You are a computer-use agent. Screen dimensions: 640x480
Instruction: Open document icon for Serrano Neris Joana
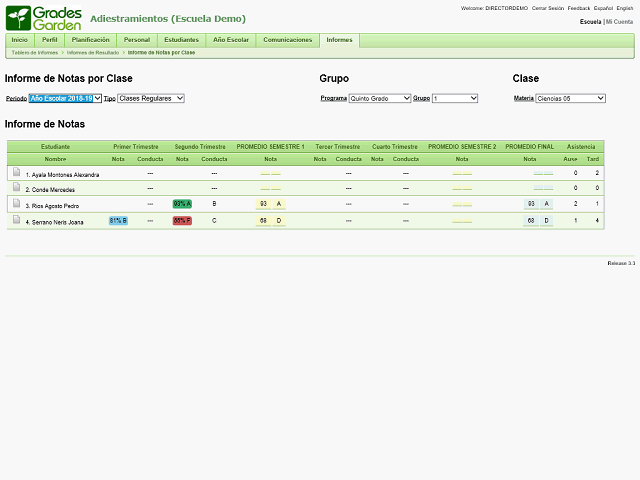[16, 220]
